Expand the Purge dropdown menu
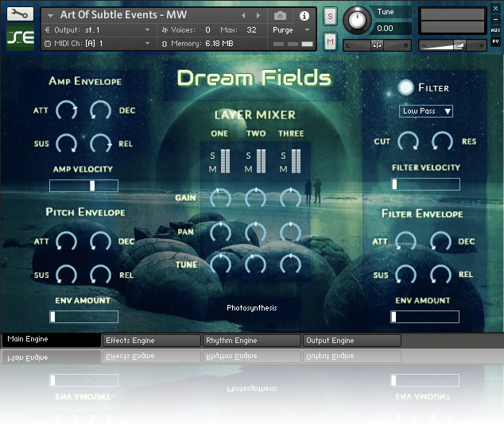The image size is (504, 428). 290,30
